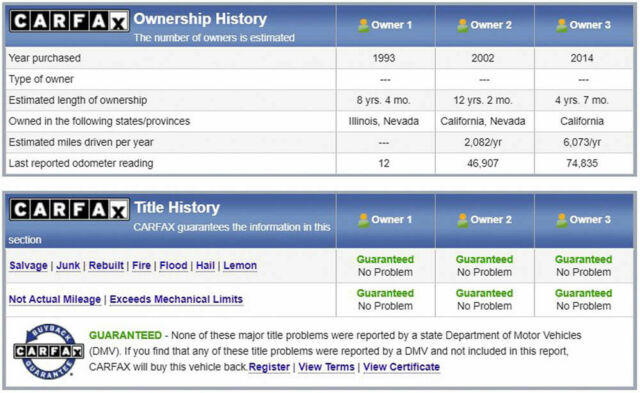Open the Rebuilt title link

(106, 266)
